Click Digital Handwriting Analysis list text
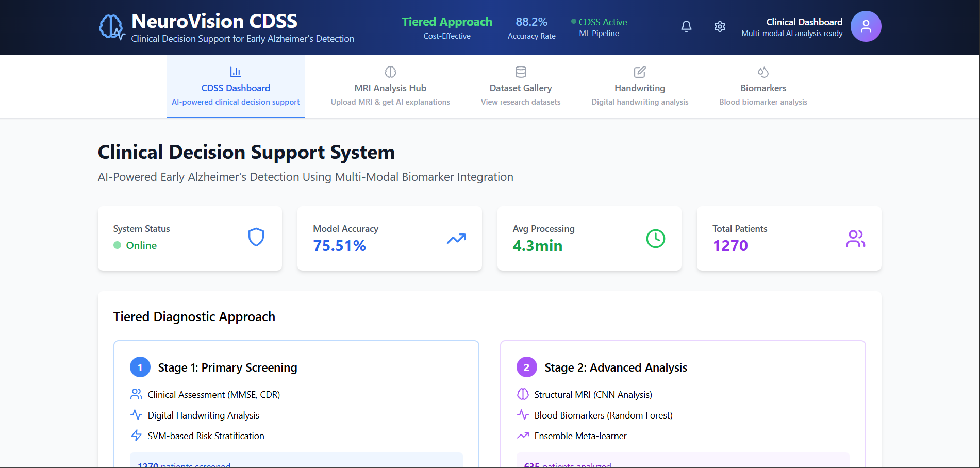This screenshot has height=468, width=980. tap(204, 415)
